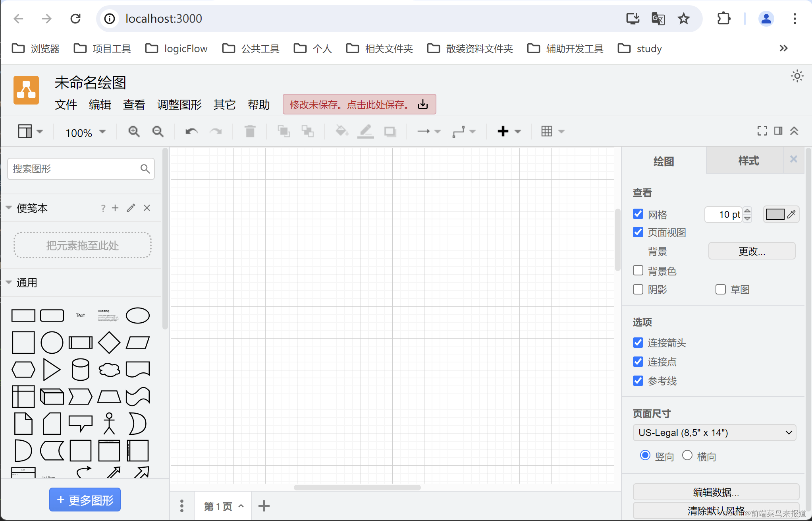Uncheck the 网格 grid checkbox

click(x=638, y=214)
